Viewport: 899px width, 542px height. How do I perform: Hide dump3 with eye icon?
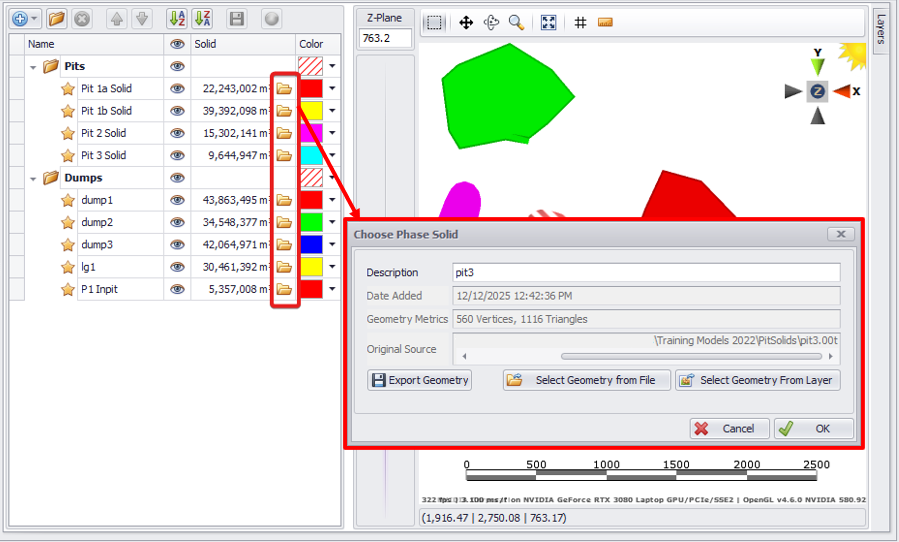[x=178, y=245]
